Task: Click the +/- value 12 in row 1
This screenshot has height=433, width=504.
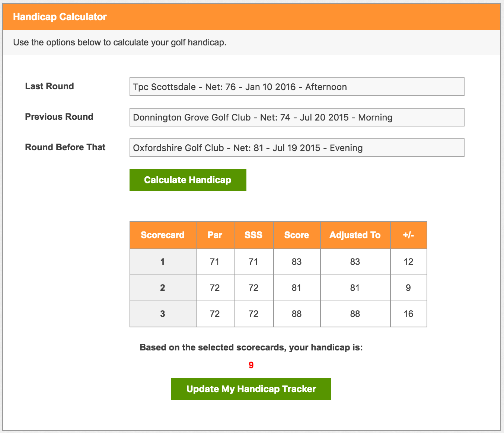Action: tap(408, 262)
